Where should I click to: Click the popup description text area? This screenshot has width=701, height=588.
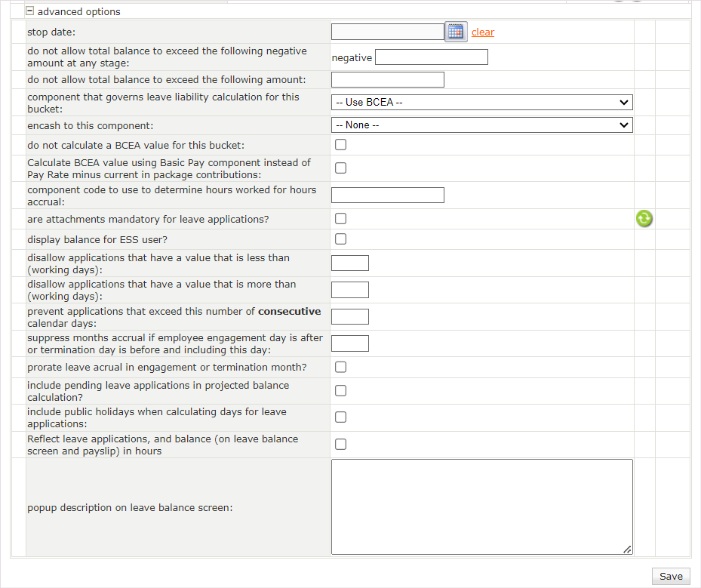[481, 506]
